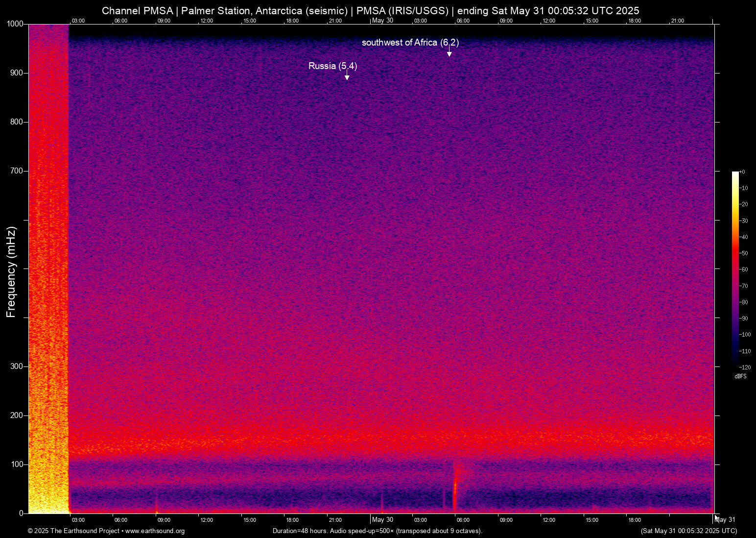Click the May 31 label at the time axis end
The height and width of the screenshot is (538, 756).
coord(726,520)
